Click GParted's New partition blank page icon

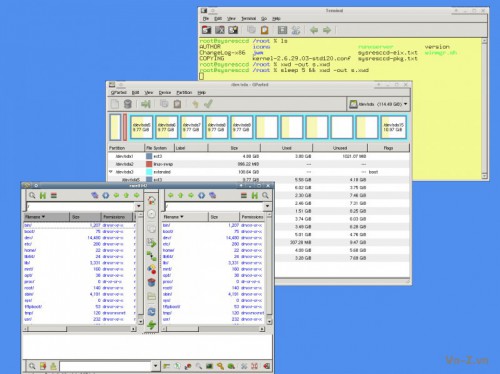point(115,104)
